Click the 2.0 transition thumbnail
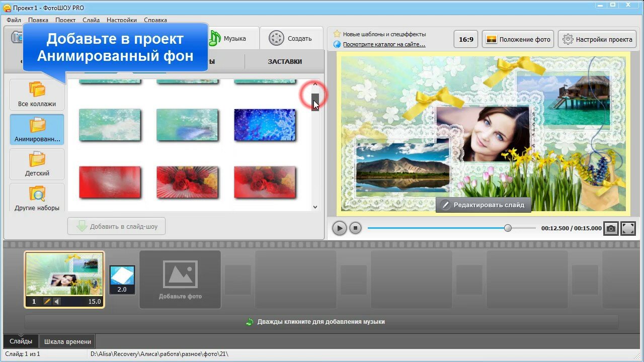 click(x=122, y=280)
